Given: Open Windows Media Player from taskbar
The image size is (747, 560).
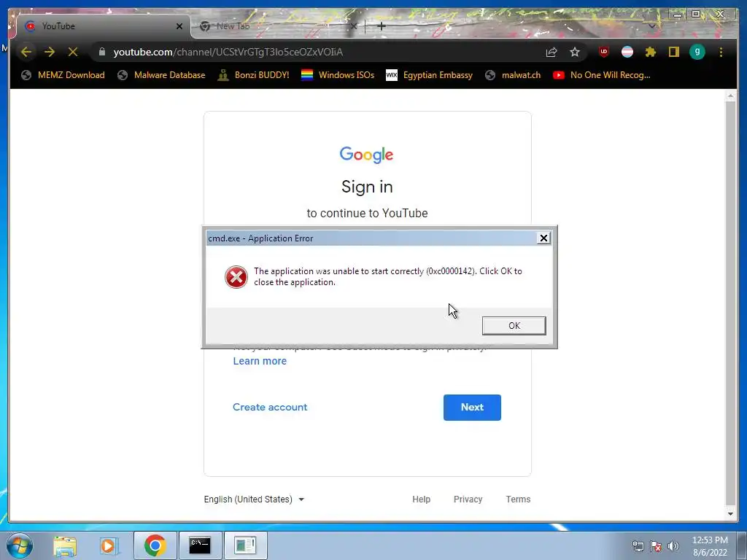Looking at the screenshot, I should click(109, 545).
